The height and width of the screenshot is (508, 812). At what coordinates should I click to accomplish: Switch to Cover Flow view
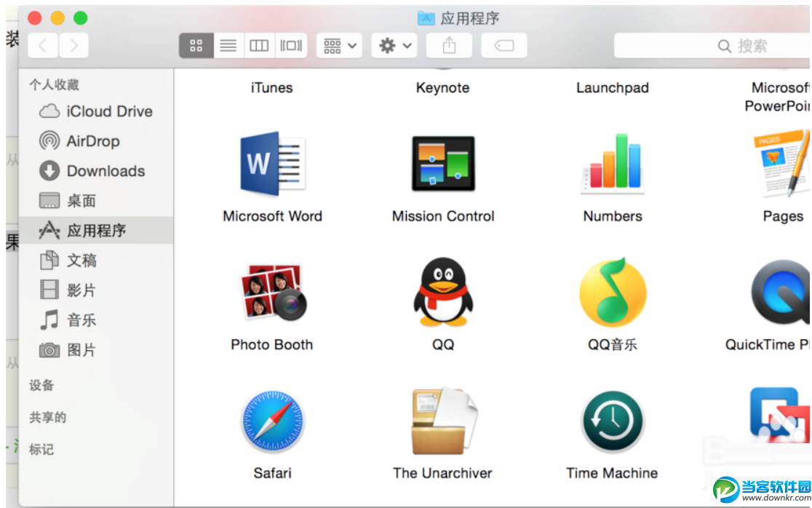(x=291, y=46)
